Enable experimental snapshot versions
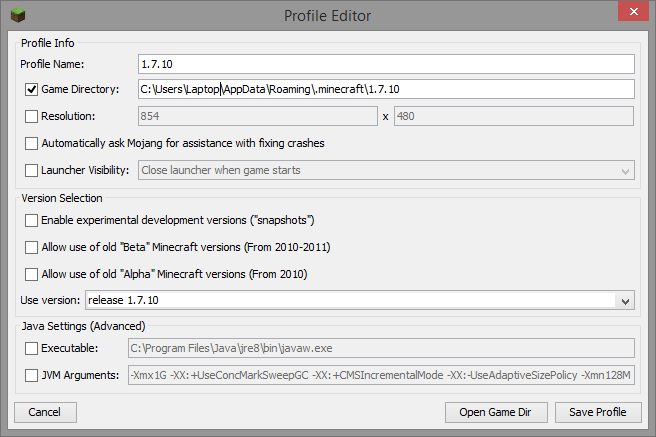Viewport: 656px width, 437px height. 32,219
